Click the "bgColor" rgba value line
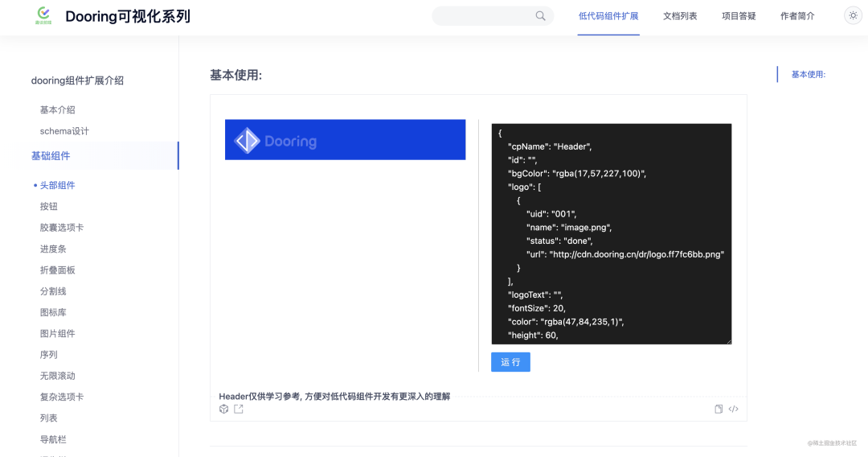 tap(577, 173)
